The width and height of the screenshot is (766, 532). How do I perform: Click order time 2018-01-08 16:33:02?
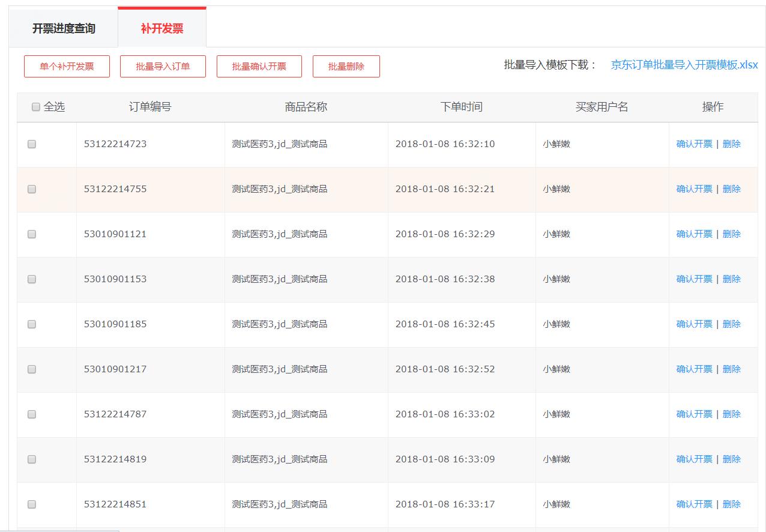445,414
